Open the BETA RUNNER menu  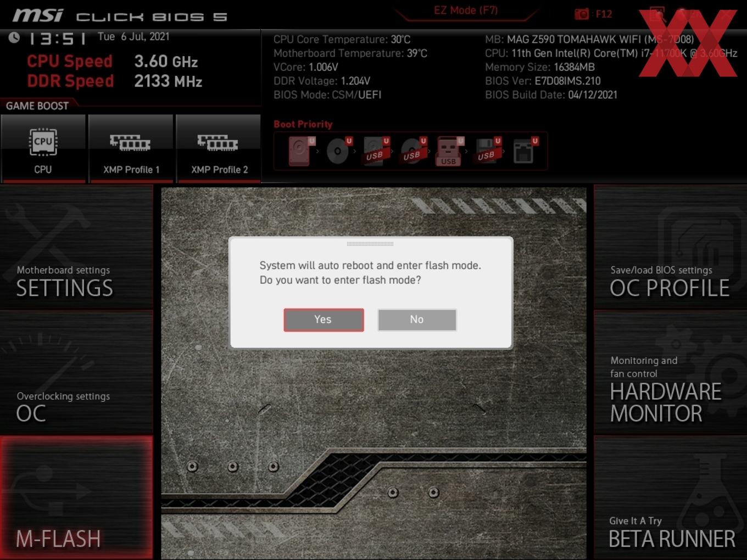[670, 497]
